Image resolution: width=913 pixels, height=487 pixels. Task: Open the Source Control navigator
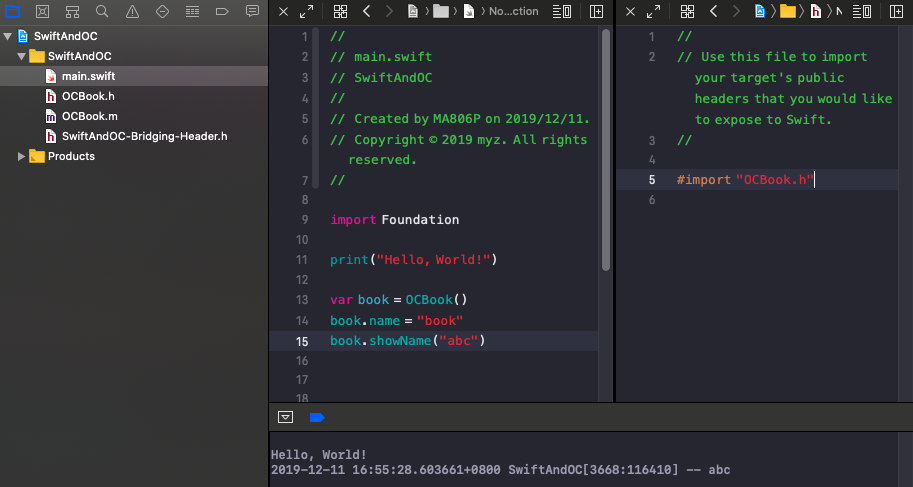pos(42,12)
